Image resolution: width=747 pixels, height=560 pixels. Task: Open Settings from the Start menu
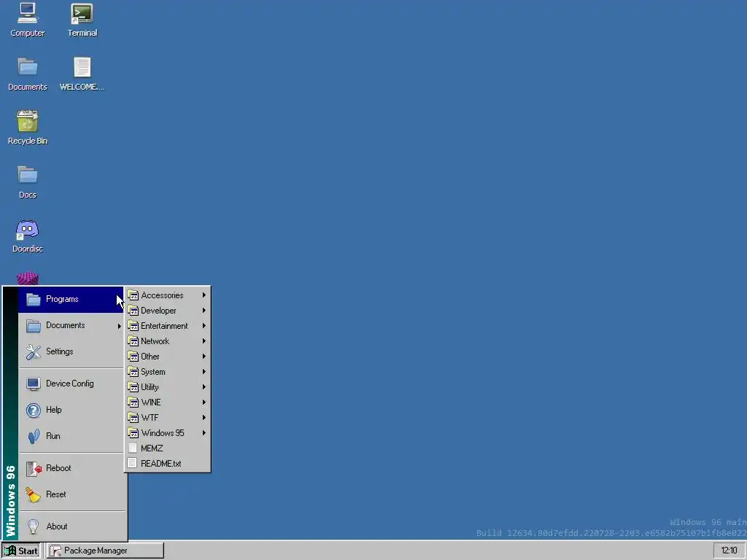(x=71, y=352)
